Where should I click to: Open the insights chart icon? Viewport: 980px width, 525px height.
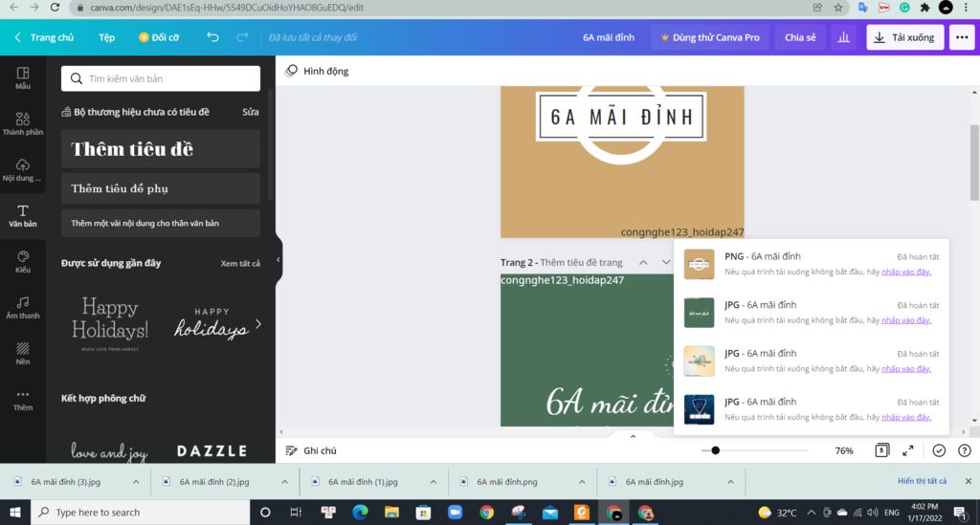[x=843, y=37]
